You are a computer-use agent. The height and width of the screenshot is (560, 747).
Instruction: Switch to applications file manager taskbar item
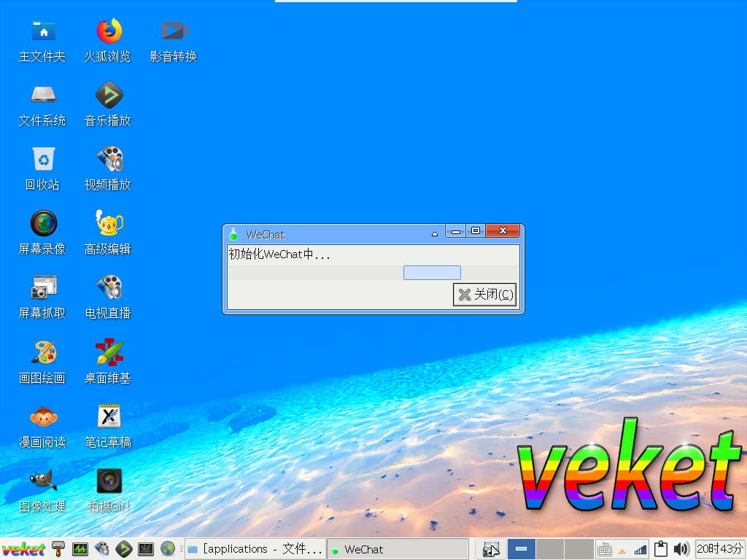tap(254, 549)
